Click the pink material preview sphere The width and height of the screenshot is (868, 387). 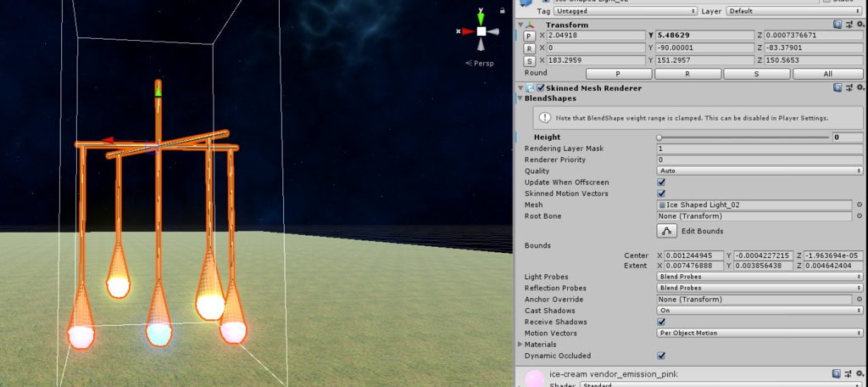(x=534, y=379)
